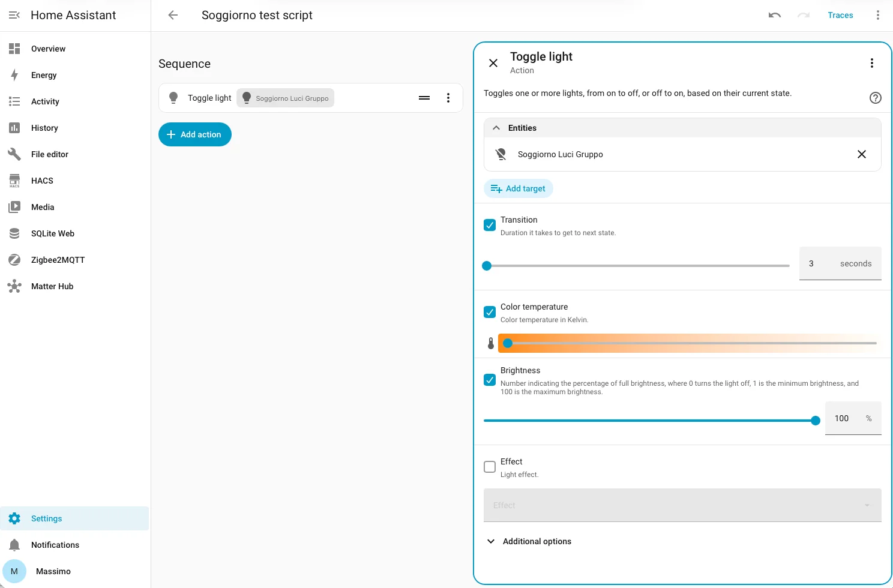
Task: Click the Transition seconds input field
Action: [840, 263]
